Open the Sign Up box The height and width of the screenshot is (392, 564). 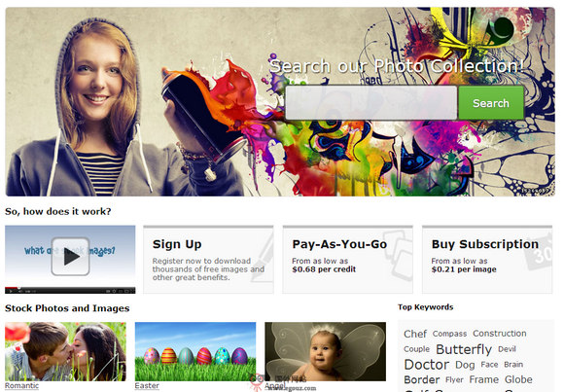[208, 260]
